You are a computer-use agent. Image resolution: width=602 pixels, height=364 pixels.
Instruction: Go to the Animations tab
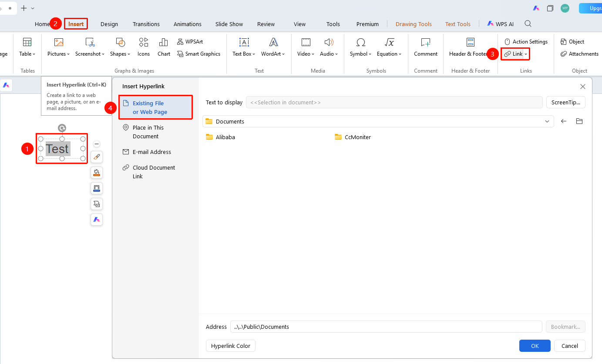pos(188,24)
